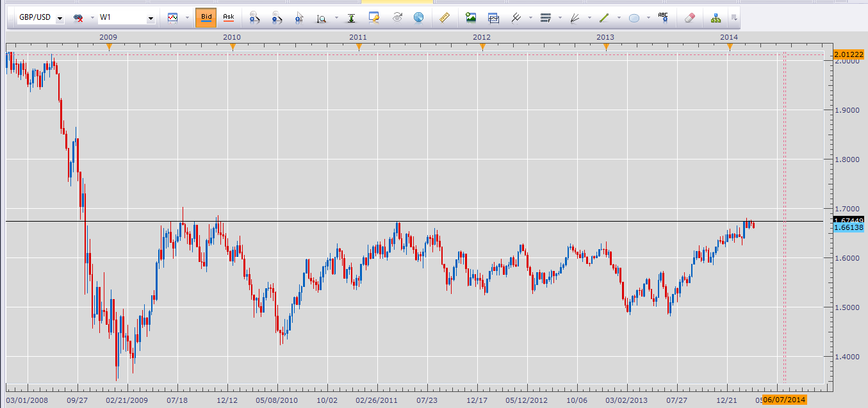
Task: Toggle the Ask price button
Action: [x=229, y=18]
